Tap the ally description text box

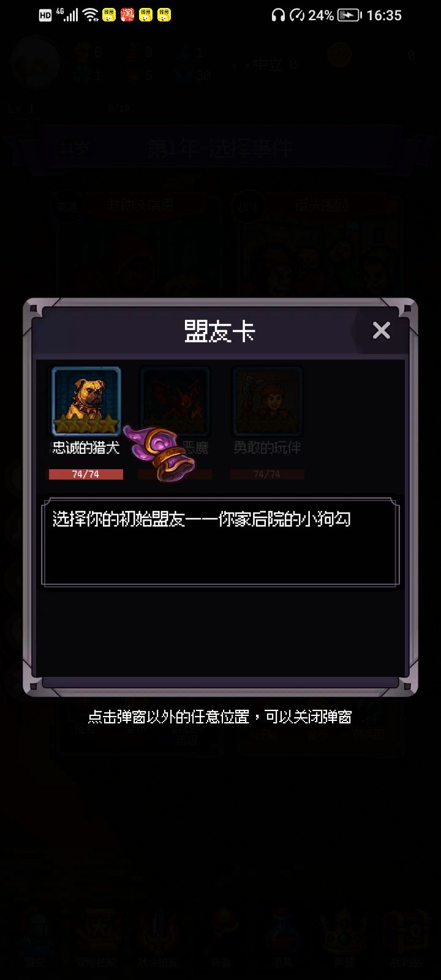(x=221, y=542)
